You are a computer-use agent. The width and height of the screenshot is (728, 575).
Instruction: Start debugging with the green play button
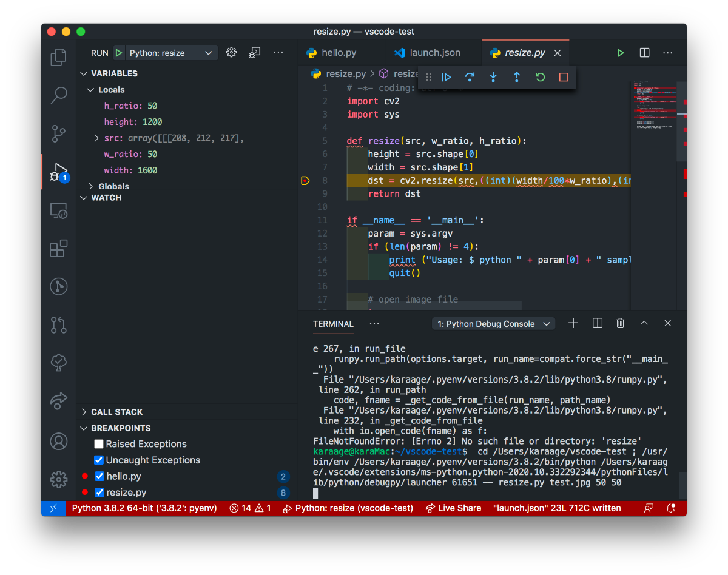119,53
